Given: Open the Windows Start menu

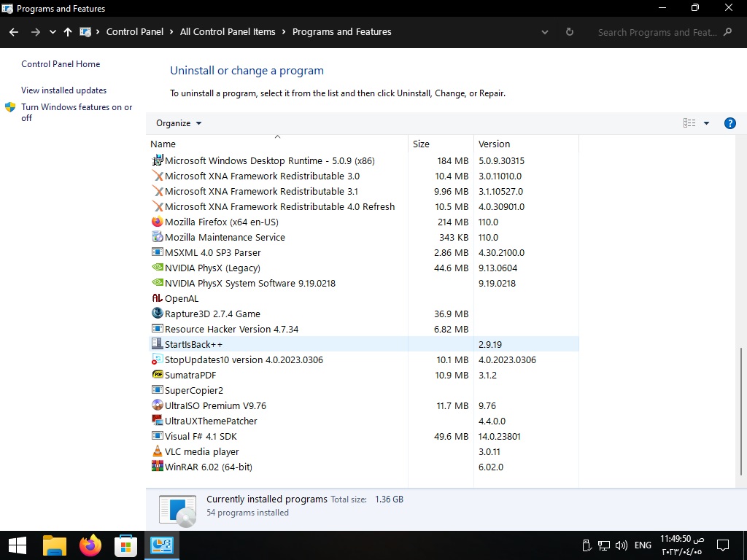Looking at the screenshot, I should [x=18, y=545].
